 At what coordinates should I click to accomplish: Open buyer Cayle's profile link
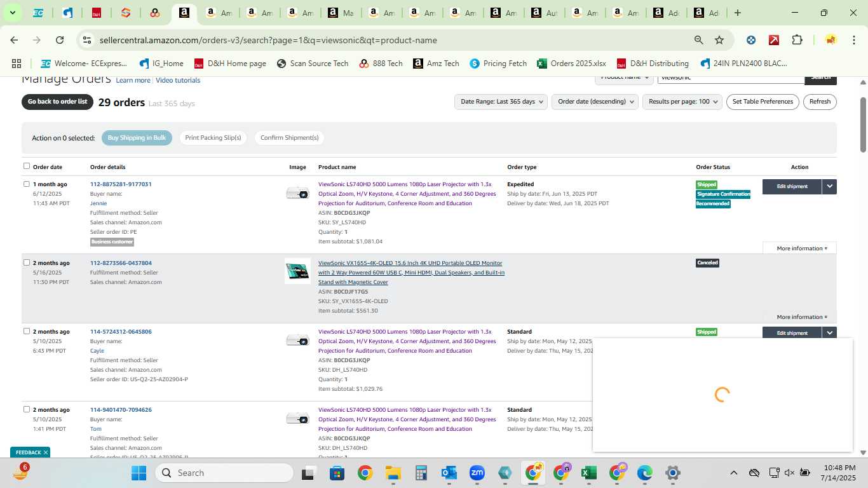coord(97,351)
